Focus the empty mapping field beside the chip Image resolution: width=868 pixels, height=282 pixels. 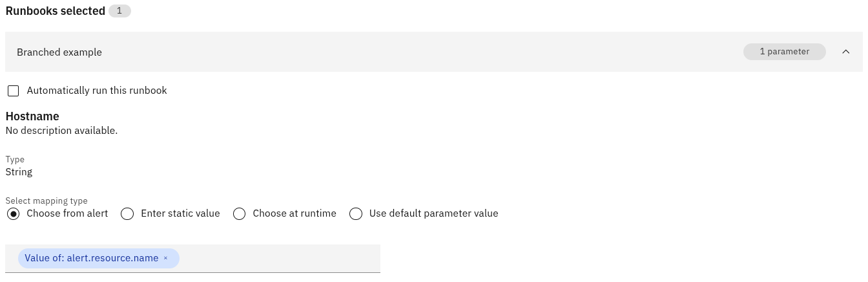279,258
